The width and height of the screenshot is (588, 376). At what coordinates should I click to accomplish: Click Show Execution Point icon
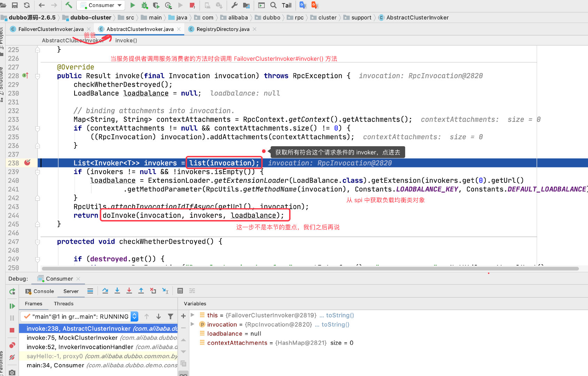point(90,291)
